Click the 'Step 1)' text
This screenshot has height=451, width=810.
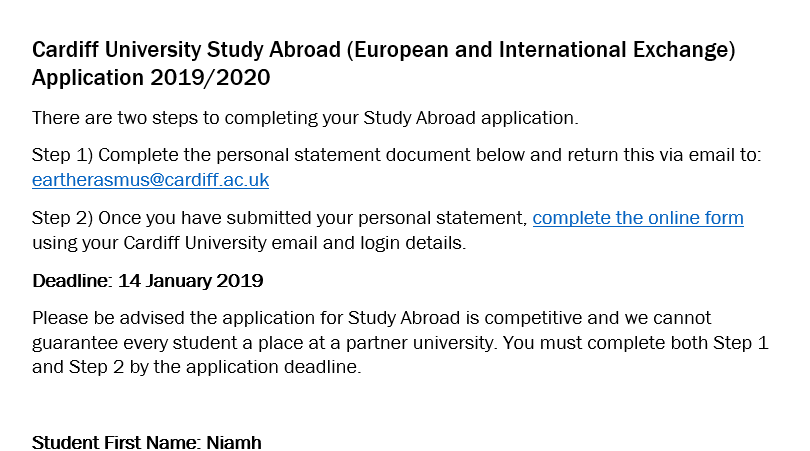click(x=63, y=155)
